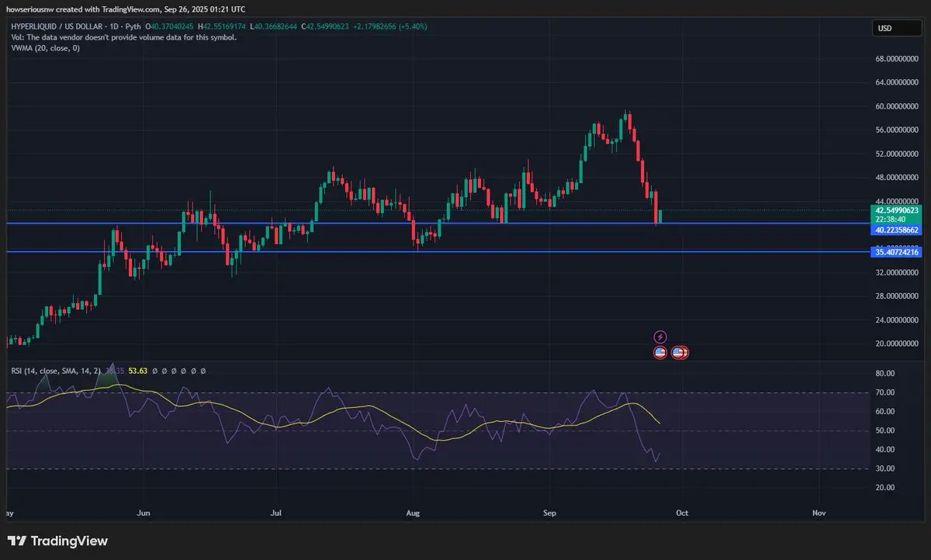Viewport: 931px width, 560px height.
Task: Click the purple lightning bolt event icon
Action: 659,337
